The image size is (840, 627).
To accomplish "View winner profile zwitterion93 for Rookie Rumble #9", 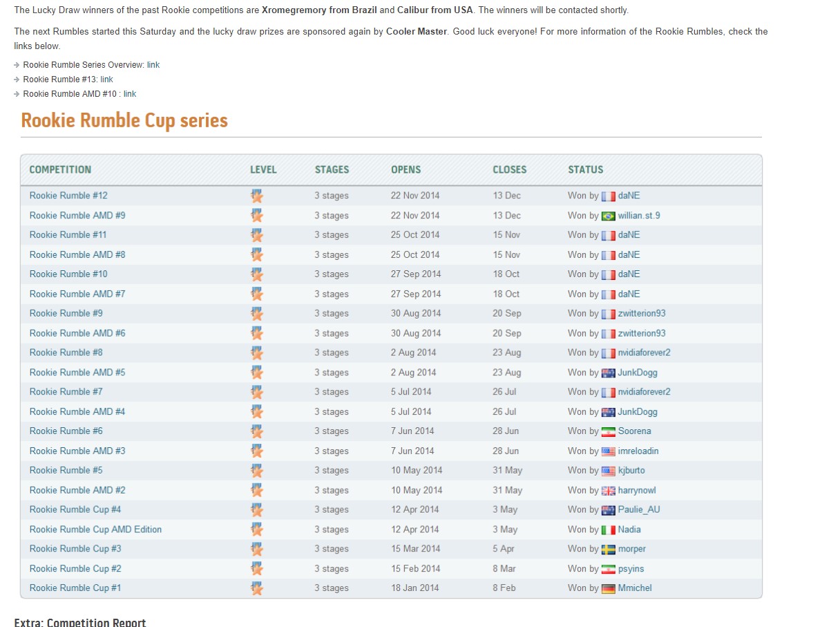I will 641,313.
